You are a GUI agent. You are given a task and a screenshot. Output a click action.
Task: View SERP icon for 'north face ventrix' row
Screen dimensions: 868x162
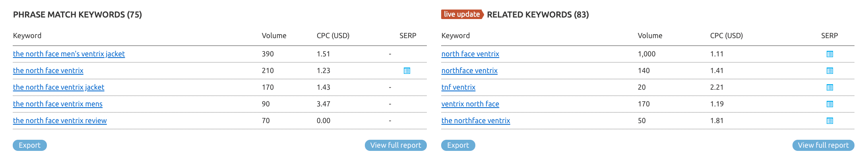click(x=830, y=54)
